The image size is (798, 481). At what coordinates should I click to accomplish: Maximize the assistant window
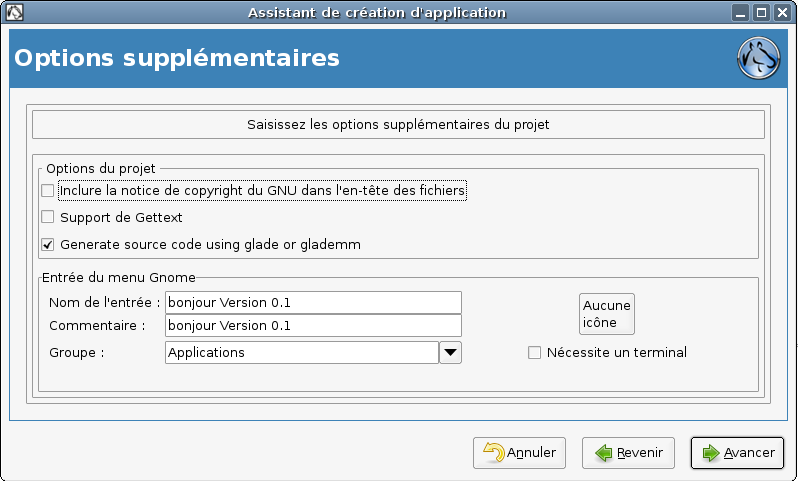coord(761,13)
